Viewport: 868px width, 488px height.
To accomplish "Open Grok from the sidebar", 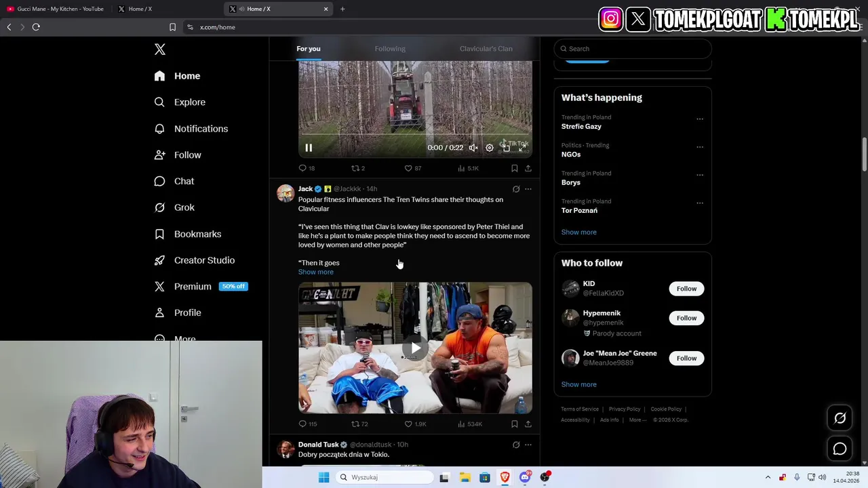I will tap(174, 207).
